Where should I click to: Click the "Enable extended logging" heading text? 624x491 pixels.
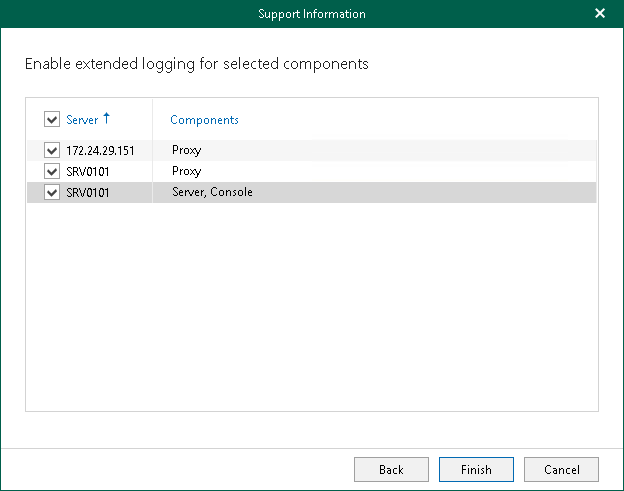coord(197,64)
